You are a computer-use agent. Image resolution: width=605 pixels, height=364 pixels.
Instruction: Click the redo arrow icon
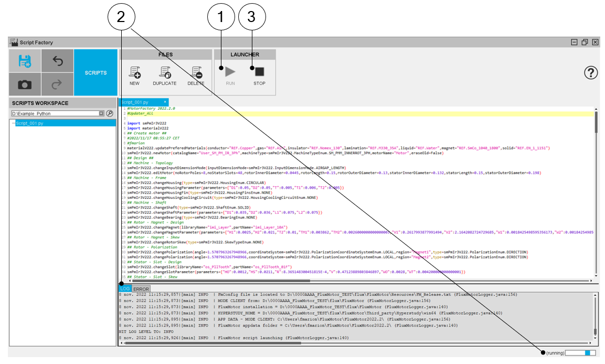58,84
